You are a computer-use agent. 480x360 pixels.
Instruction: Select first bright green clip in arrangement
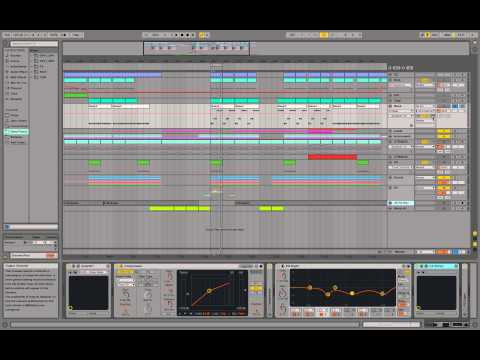(76, 96)
